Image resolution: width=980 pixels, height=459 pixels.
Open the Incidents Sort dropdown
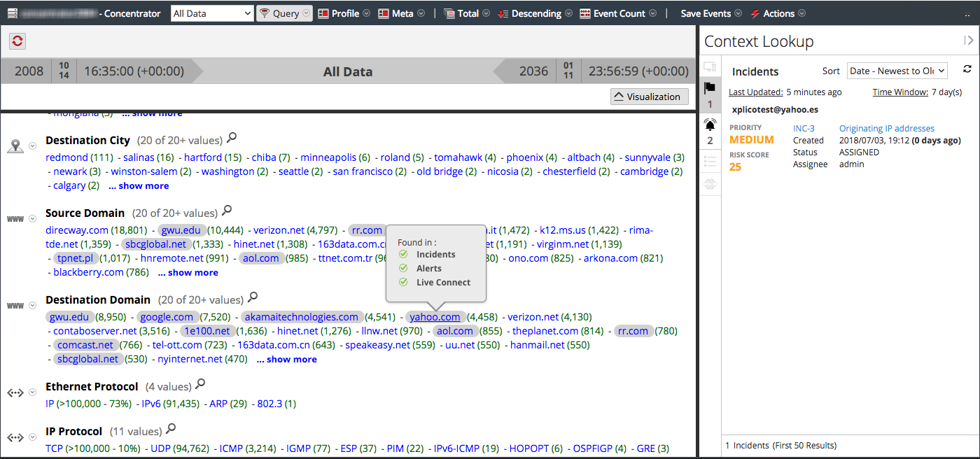point(897,71)
